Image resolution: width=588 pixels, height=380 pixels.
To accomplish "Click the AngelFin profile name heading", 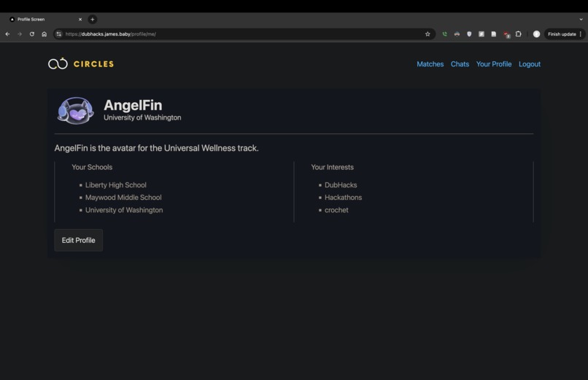I will tap(133, 105).
